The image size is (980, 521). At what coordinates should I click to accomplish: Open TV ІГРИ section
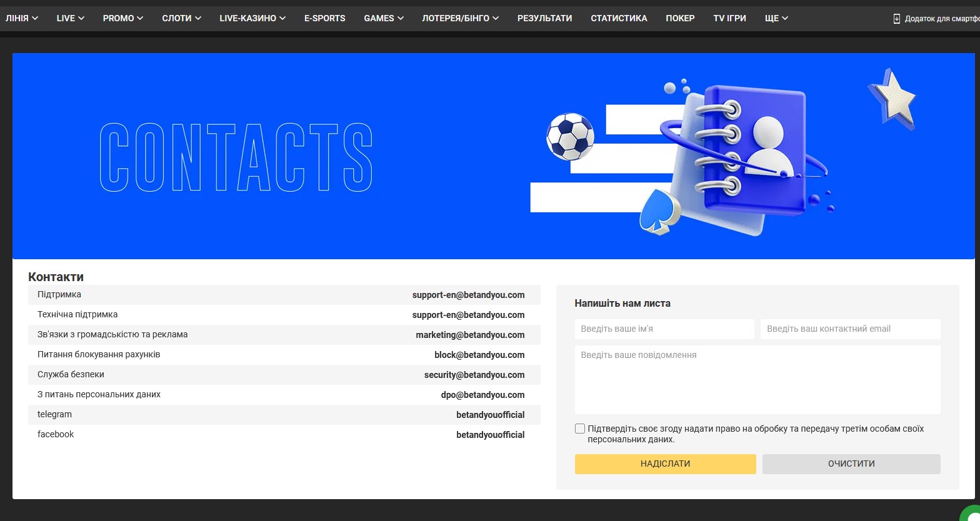pos(729,18)
